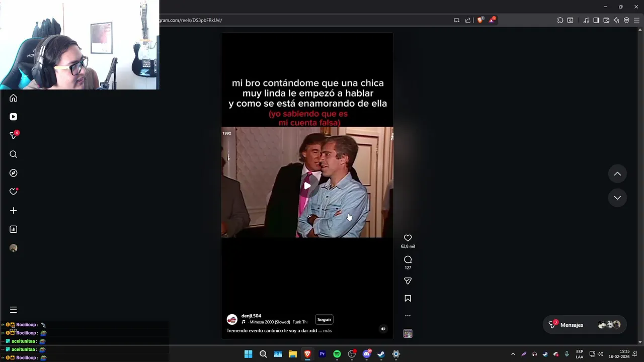The width and height of the screenshot is (644, 362).
Task: Click the browser address bar URL
Action: 191,20
